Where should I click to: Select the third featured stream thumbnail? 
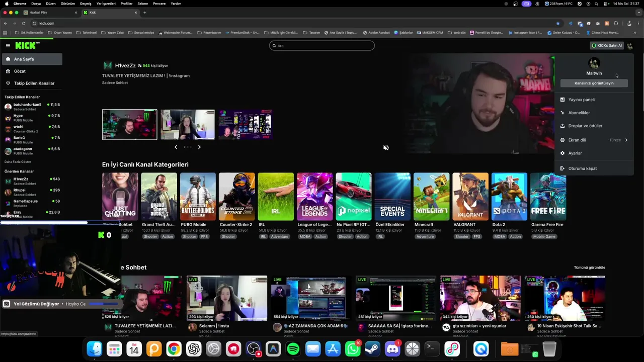(245, 124)
